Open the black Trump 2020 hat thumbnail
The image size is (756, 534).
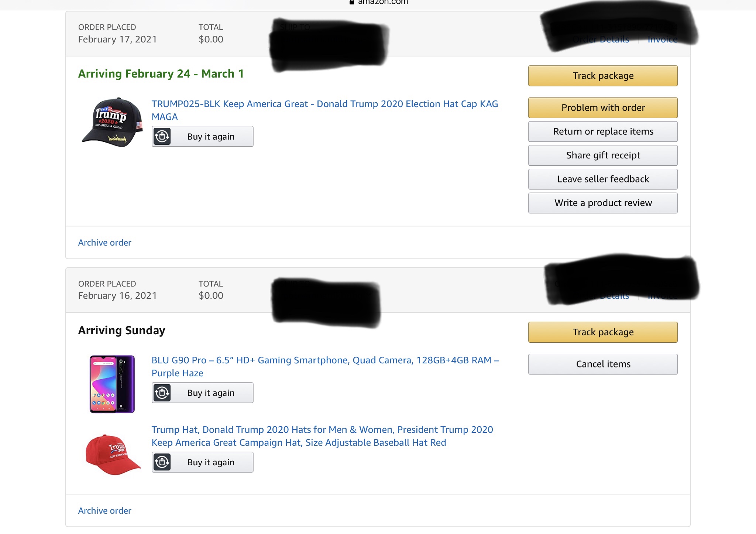[112, 122]
